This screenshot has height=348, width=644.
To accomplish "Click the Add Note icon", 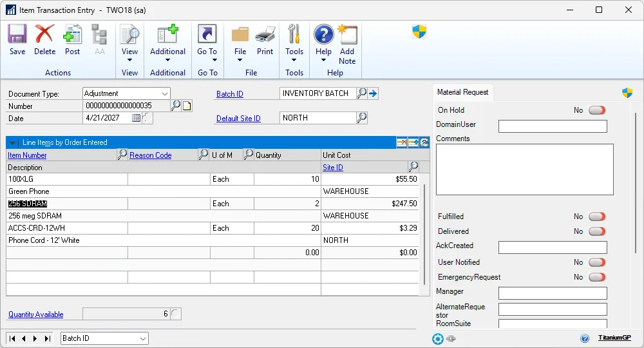I will (x=347, y=34).
